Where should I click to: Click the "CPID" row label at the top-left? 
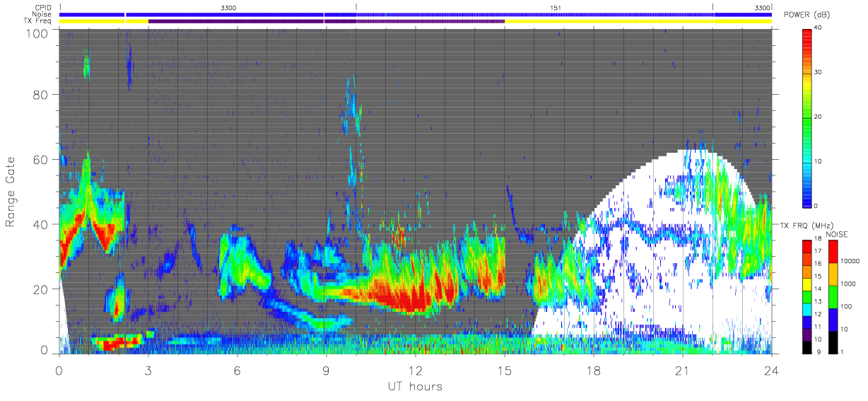click(43, 7)
